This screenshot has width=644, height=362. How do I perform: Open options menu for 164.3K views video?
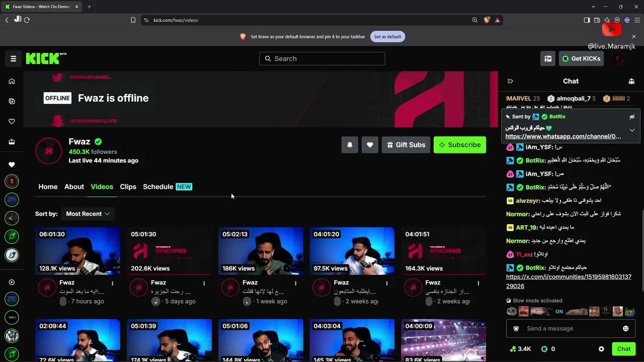pyautogui.click(x=478, y=284)
